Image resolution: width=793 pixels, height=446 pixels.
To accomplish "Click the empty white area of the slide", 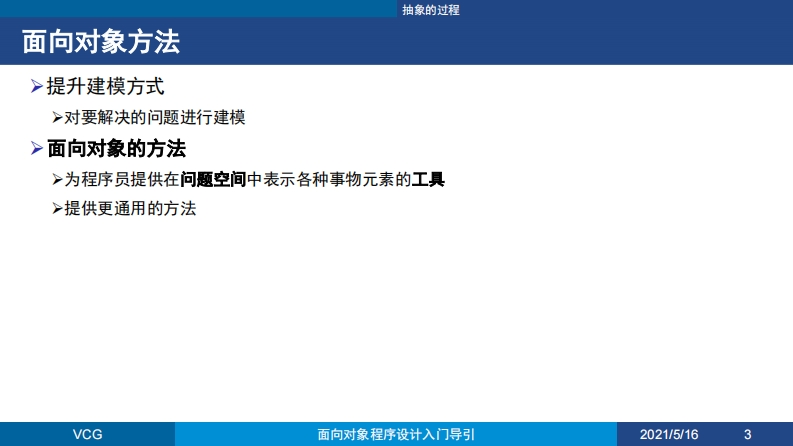I will (x=400, y=320).
